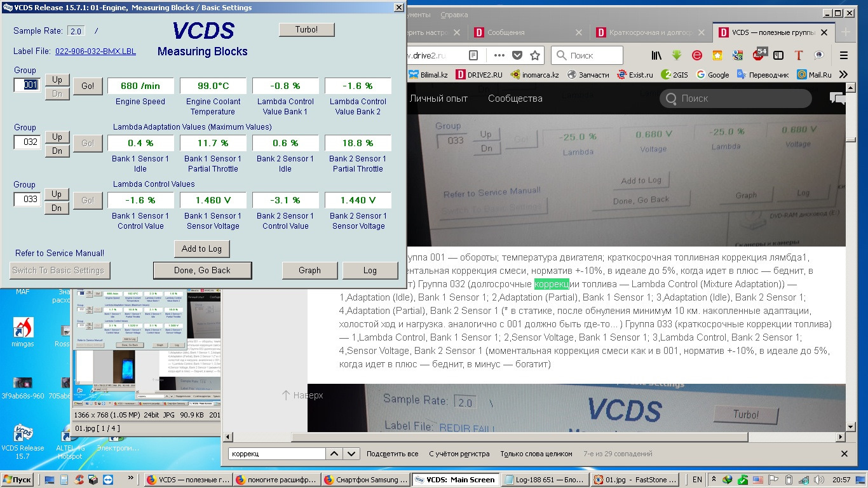
Task: Increase Group 001 with Up button
Action: tap(57, 79)
